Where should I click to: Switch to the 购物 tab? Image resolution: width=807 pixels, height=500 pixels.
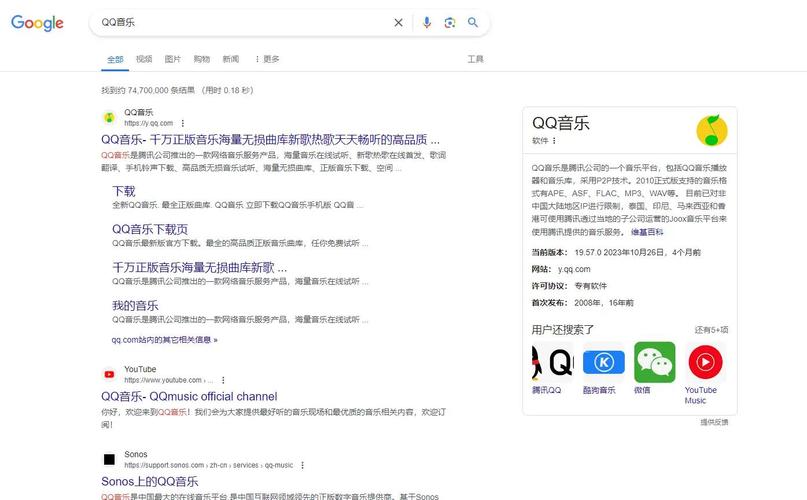(x=201, y=59)
